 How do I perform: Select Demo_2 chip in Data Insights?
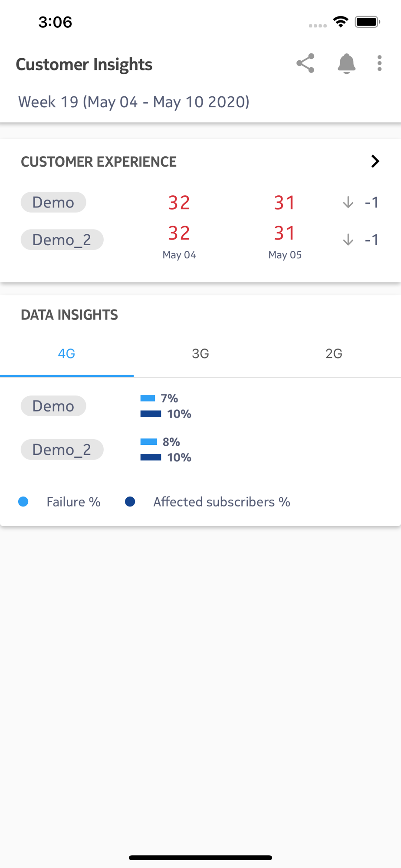point(62,449)
